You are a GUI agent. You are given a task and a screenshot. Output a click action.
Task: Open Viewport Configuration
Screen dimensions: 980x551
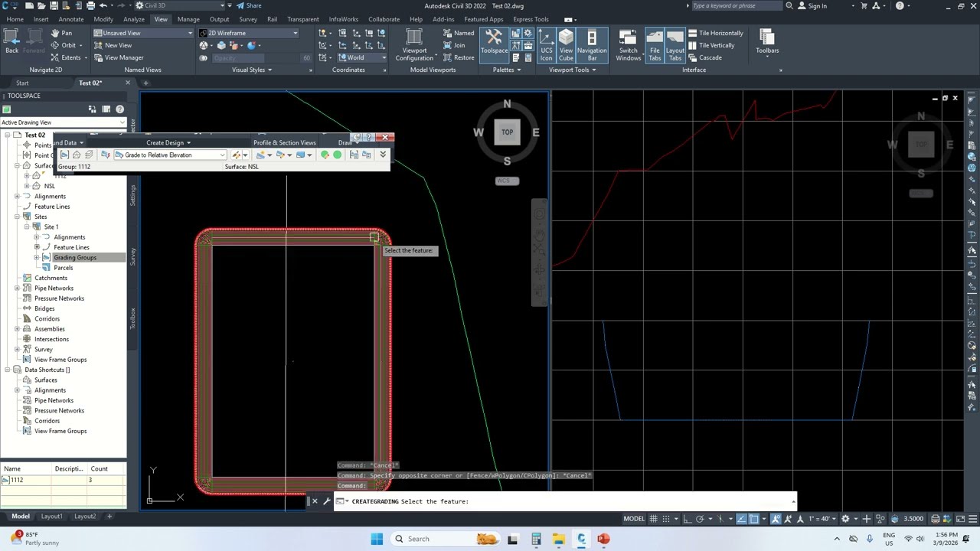click(414, 45)
